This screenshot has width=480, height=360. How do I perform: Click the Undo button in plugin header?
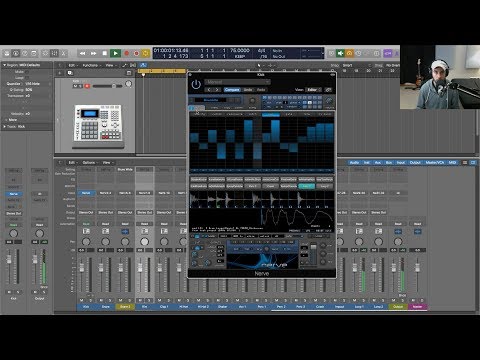(248, 90)
